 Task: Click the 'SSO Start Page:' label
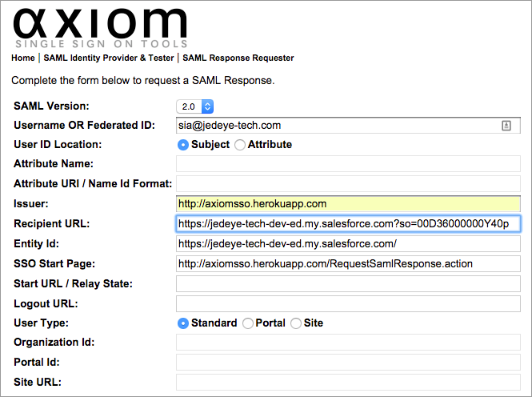[54, 264]
